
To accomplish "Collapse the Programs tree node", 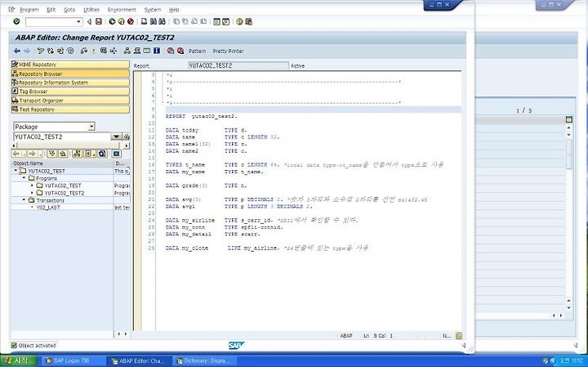I will pyautogui.click(x=24, y=178).
